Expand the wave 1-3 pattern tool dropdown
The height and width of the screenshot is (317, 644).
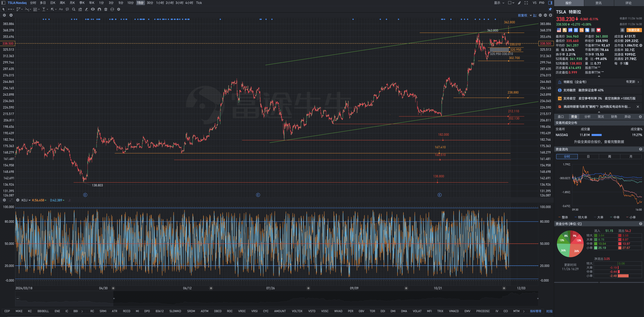(x=30, y=9)
